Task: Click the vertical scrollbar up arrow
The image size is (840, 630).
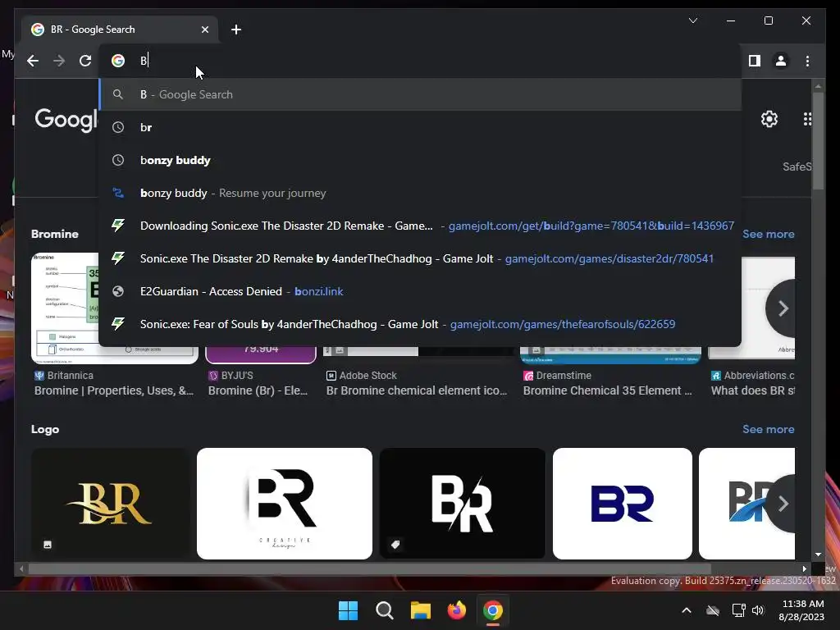Action: 818,85
